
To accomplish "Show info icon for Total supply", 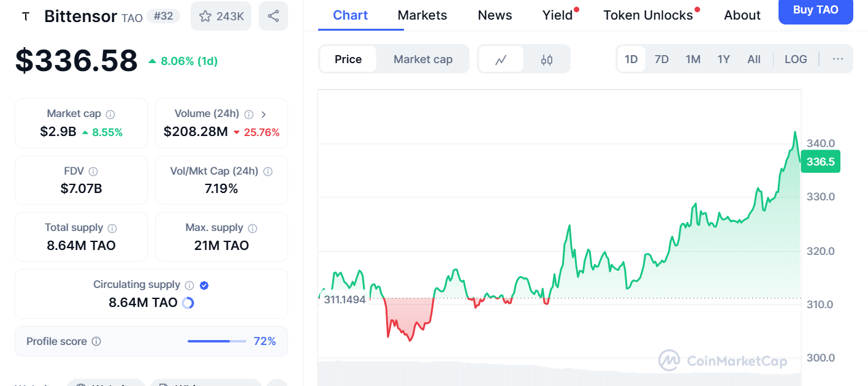I will (112, 228).
